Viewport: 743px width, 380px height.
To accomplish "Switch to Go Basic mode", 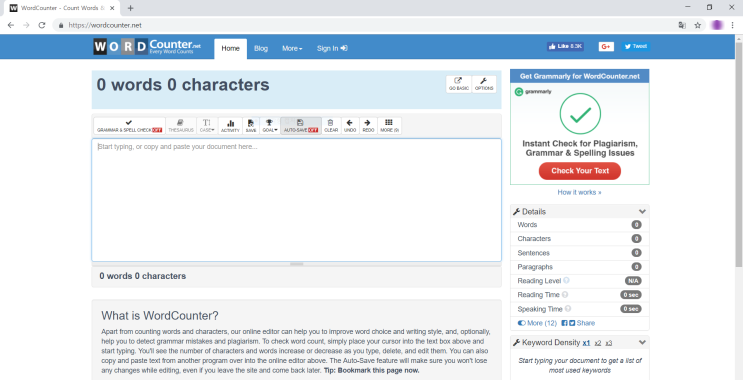I will (x=459, y=84).
